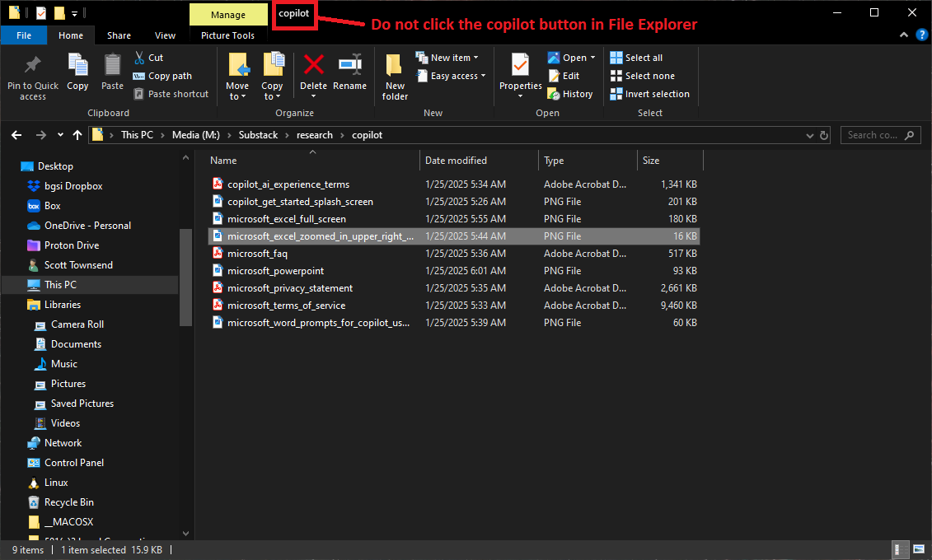Image resolution: width=932 pixels, height=560 pixels.
Task: Open Proton Drive in navigation pane
Action: coord(72,245)
